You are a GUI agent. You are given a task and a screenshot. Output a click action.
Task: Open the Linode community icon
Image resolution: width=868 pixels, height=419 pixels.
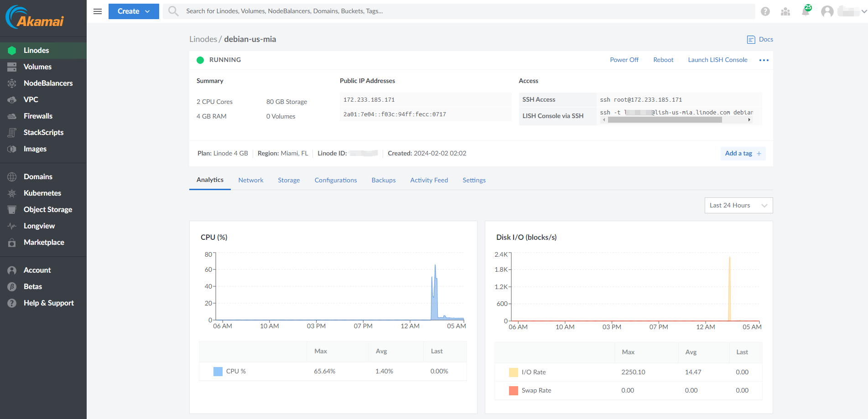coord(785,11)
